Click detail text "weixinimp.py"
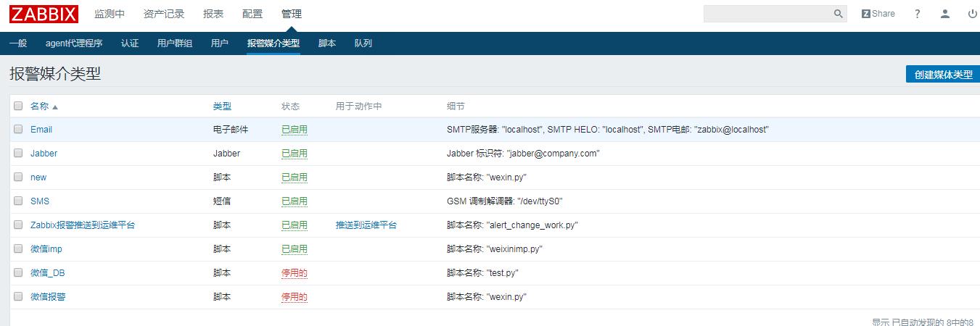The height and width of the screenshot is (326, 980). pos(514,249)
